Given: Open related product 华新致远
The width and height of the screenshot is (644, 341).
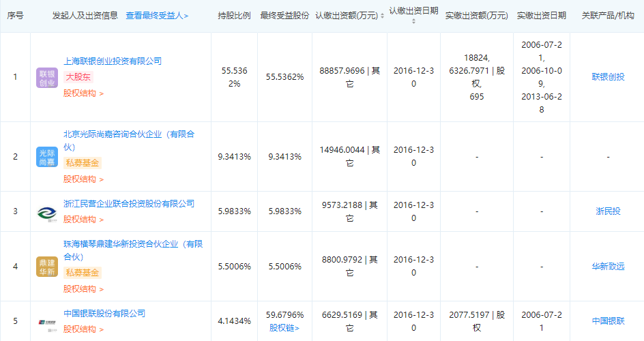Looking at the screenshot, I should click(608, 266).
